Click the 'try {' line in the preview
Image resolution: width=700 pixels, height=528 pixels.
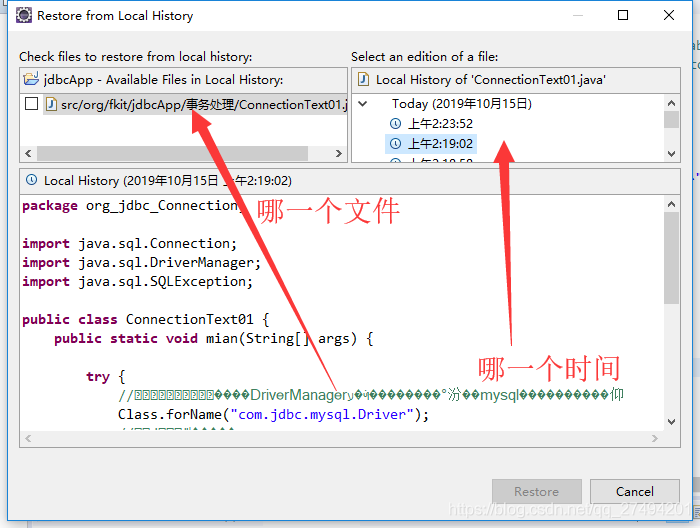click(x=105, y=377)
